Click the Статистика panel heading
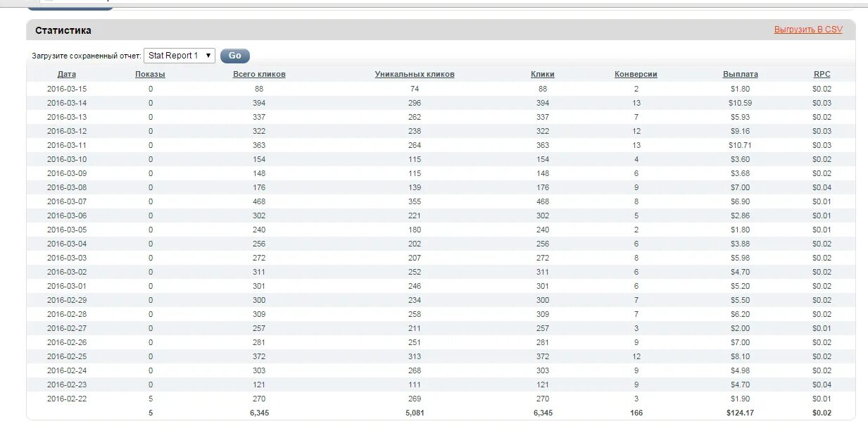The height and width of the screenshot is (431, 868). (x=63, y=30)
